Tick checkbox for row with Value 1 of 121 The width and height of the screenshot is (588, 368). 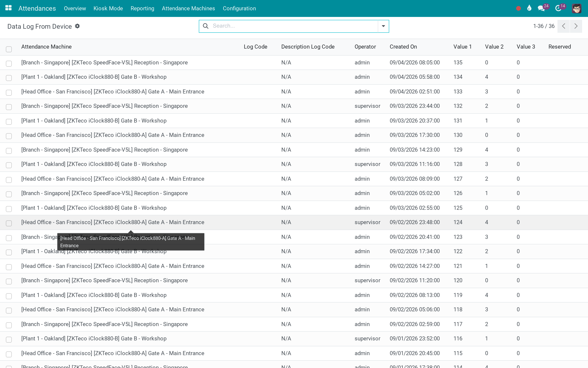[x=9, y=267]
